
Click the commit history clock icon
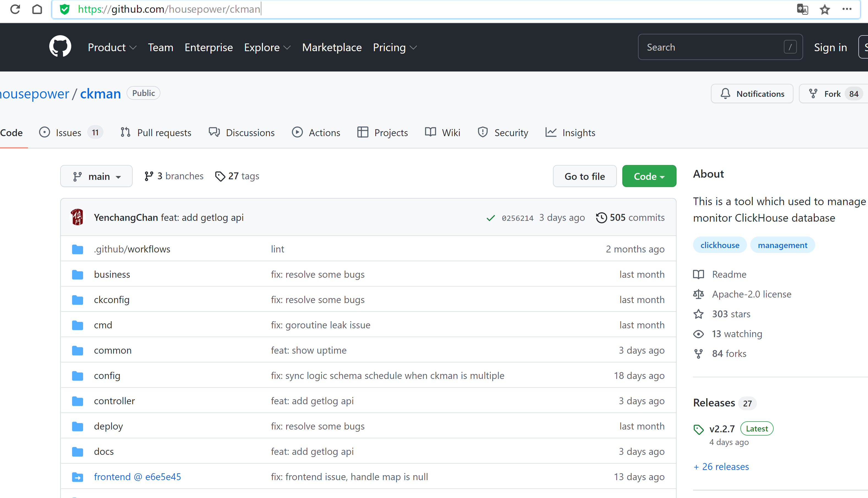[x=601, y=218]
